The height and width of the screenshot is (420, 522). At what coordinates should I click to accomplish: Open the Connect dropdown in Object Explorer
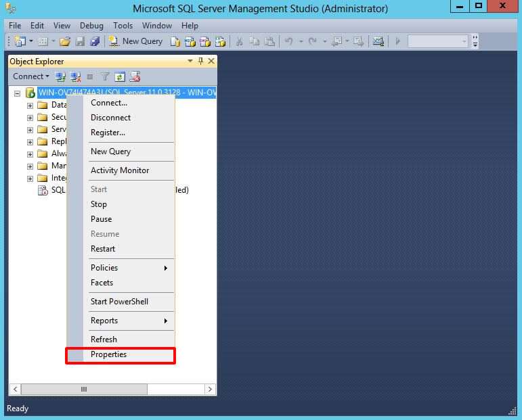31,76
